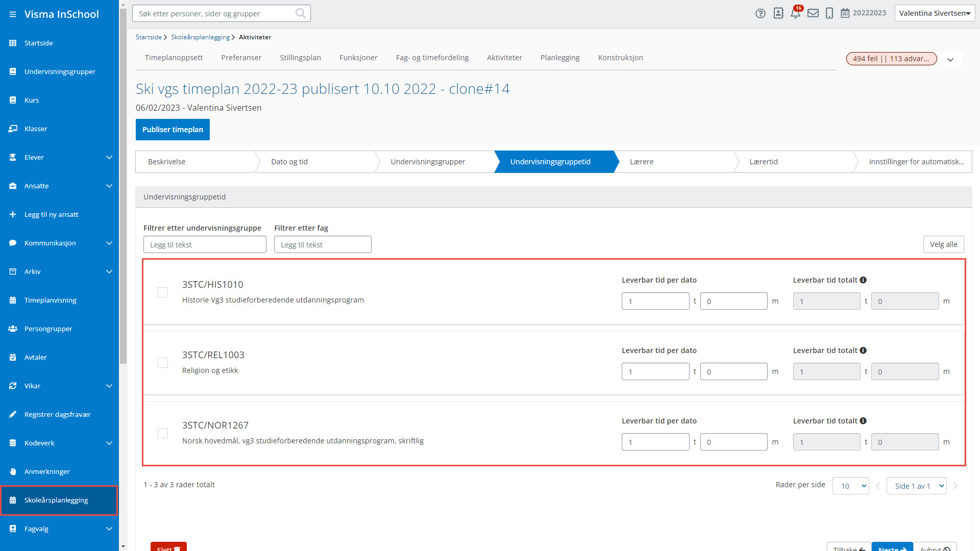The image size is (980, 551).
Task: Open the messages envelope icon
Action: [x=813, y=13]
